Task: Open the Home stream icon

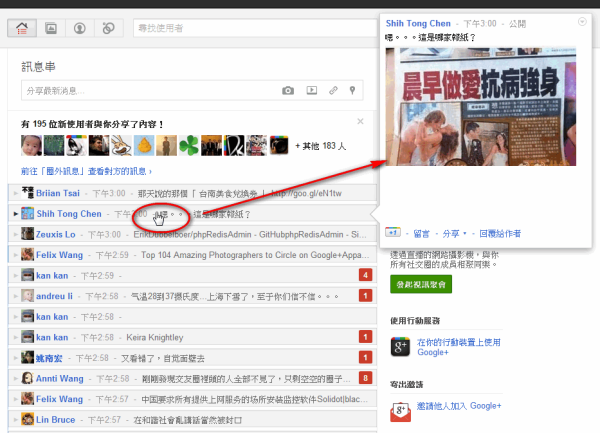Action: pyautogui.click(x=22, y=28)
